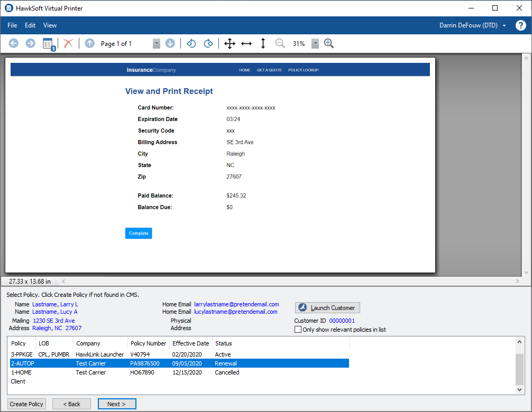
Task: Open the View menu
Action: 50,25
